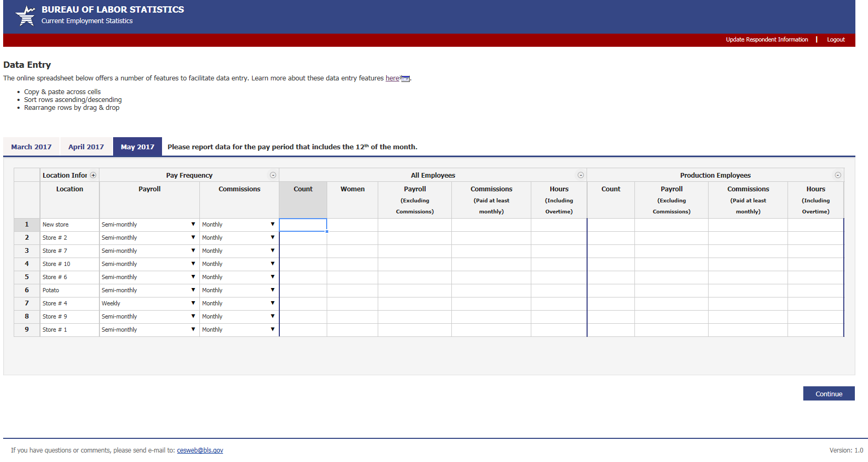Switch to the April 2017 tab

[86, 147]
